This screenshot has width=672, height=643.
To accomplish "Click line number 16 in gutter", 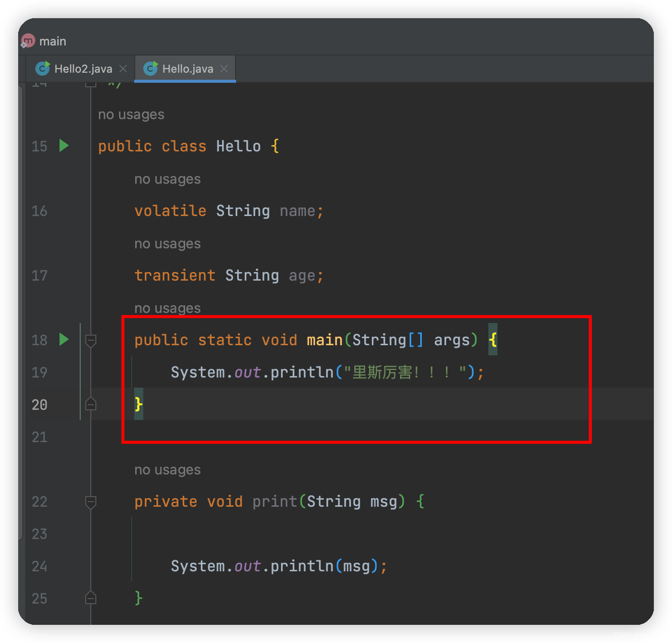I will click(39, 211).
